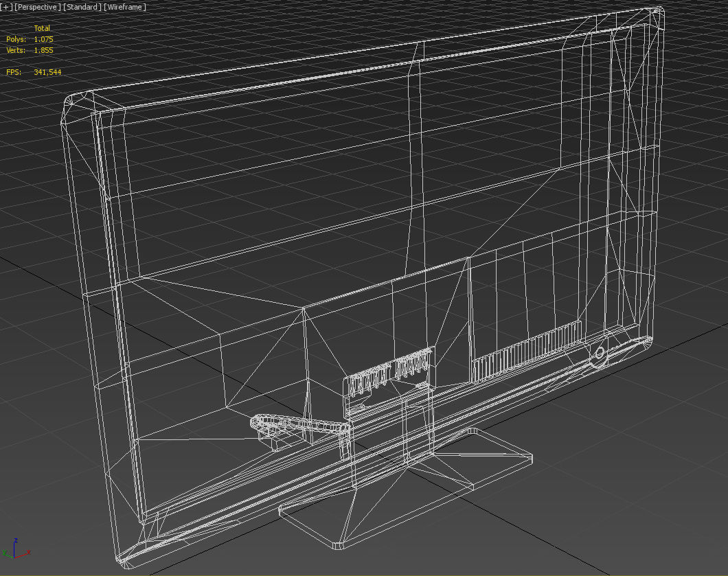The image size is (728, 576).
Task: Open the [Wireframe] shading mode menu
Action: point(125,7)
